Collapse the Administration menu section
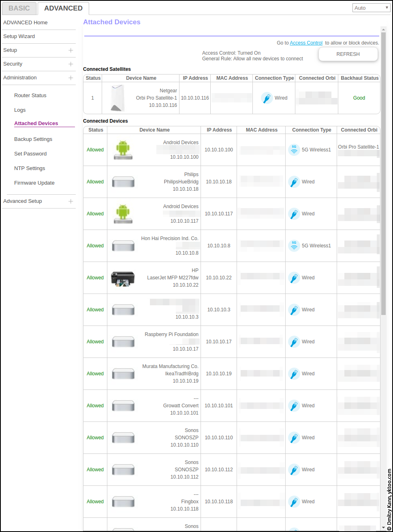The width and height of the screenshot is (393, 532). [71, 78]
